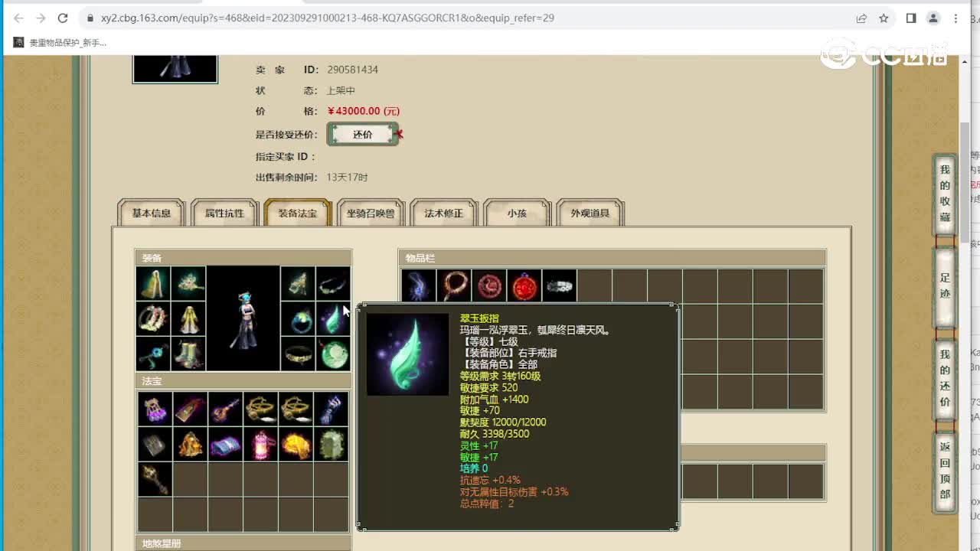Select the golden belt equipment item
The width and height of the screenshot is (980, 551).
298,354
